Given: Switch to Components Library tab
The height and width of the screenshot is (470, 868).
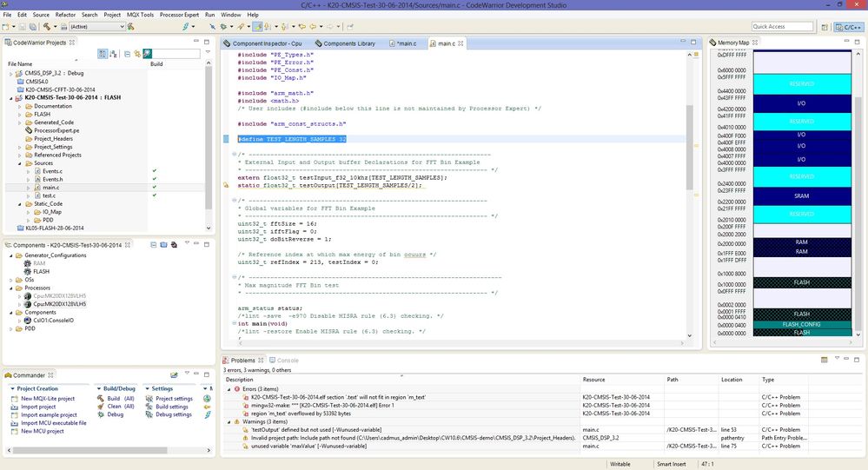Looking at the screenshot, I should 345,43.
